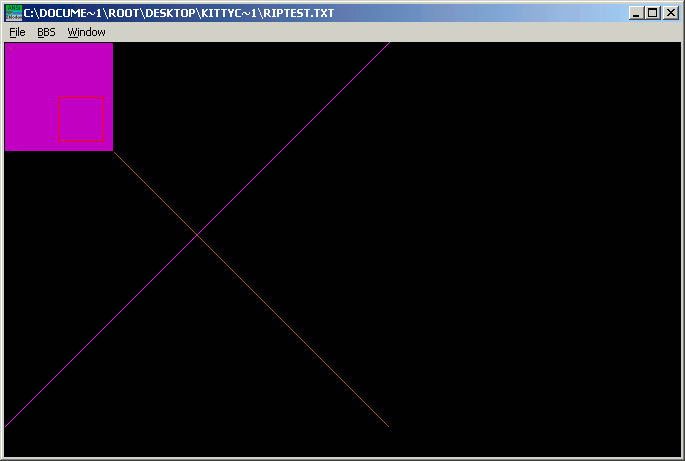Open the File menu
This screenshot has height=461, width=685.
(17, 32)
